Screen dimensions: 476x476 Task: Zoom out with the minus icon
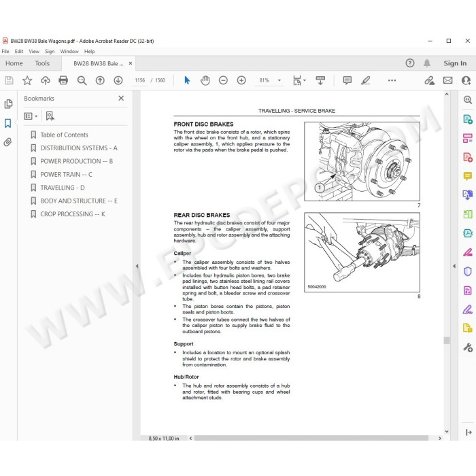point(223,80)
